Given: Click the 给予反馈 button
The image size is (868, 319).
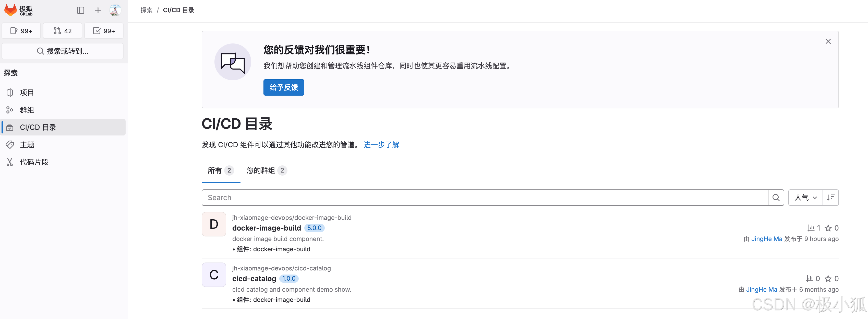Looking at the screenshot, I should pos(284,87).
